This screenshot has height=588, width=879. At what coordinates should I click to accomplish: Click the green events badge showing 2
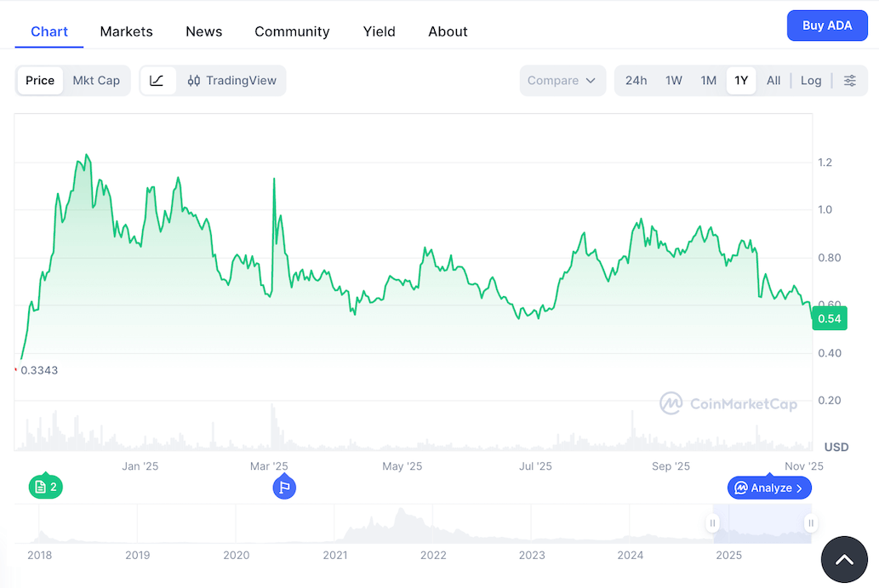pyautogui.click(x=45, y=487)
